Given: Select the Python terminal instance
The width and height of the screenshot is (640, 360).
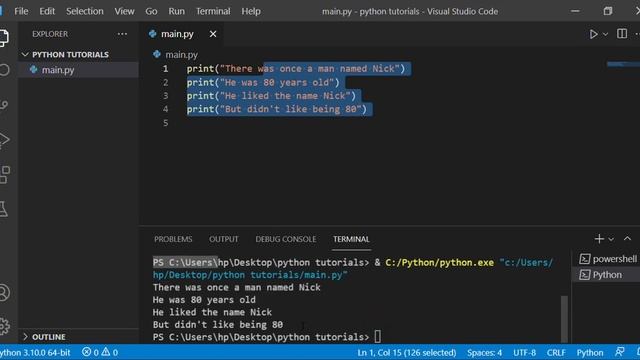Looking at the screenshot, I should [607, 275].
